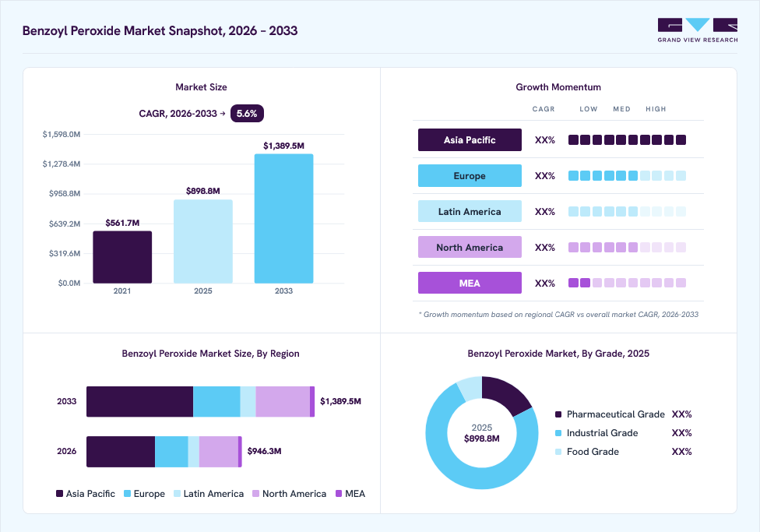The height and width of the screenshot is (532, 760).
Task: Click Europe segment of 2033 stacked bar
Action: pos(216,402)
